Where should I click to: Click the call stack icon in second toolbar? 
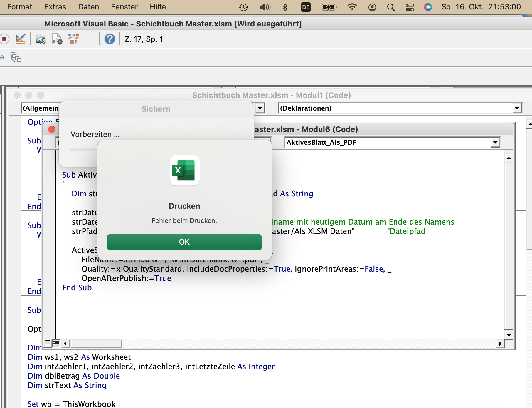tap(16, 57)
